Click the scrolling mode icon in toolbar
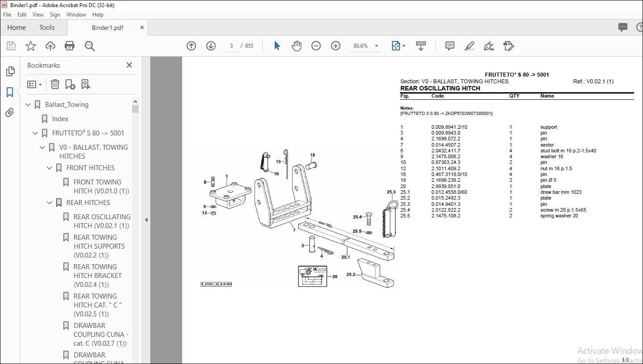This screenshot has width=643, height=364. (421, 46)
